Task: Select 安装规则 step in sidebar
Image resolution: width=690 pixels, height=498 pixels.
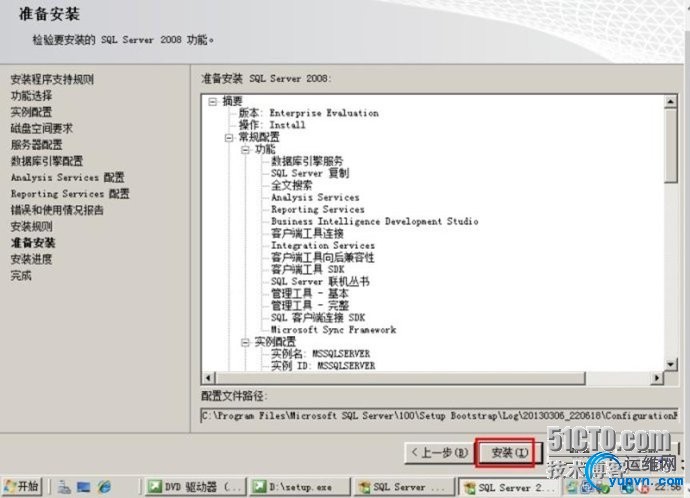Action: 31,227
